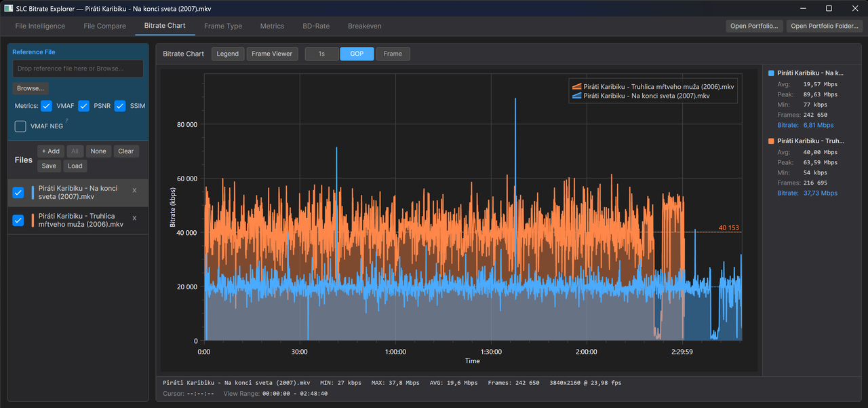Click the Bitrate (kbps) axis label
This screenshot has width=868, height=408.
click(172, 206)
